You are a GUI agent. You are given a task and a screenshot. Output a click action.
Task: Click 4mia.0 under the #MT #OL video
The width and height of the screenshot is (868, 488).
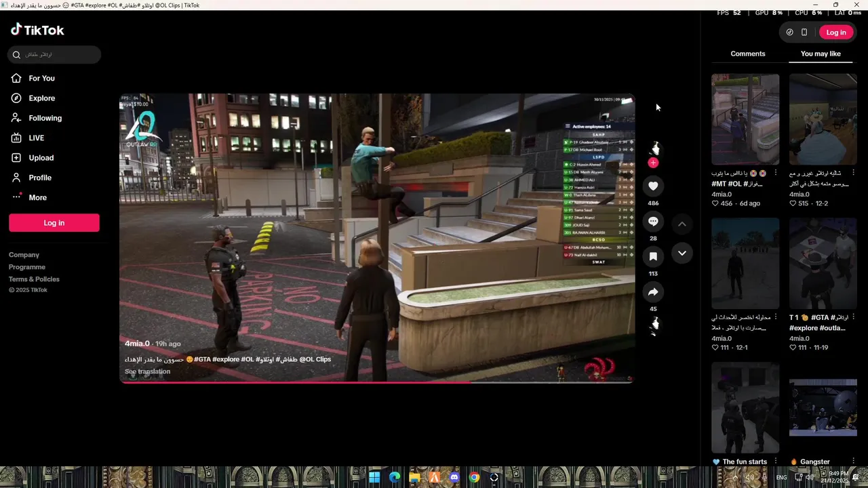coord(722,195)
